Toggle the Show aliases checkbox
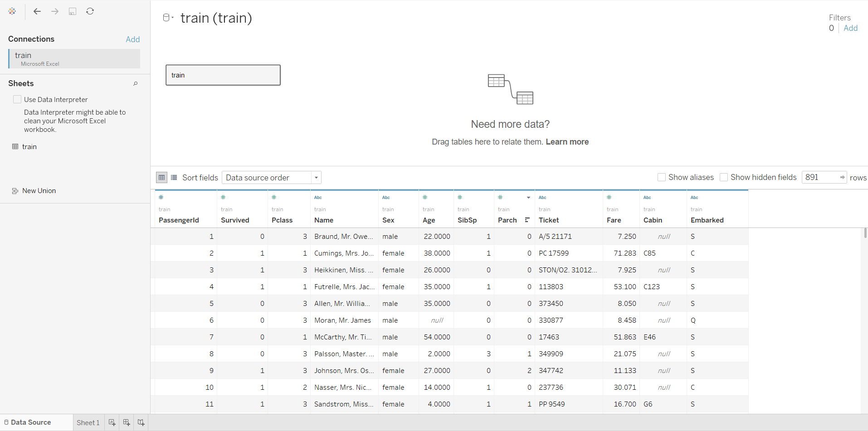The image size is (868, 431). click(662, 177)
